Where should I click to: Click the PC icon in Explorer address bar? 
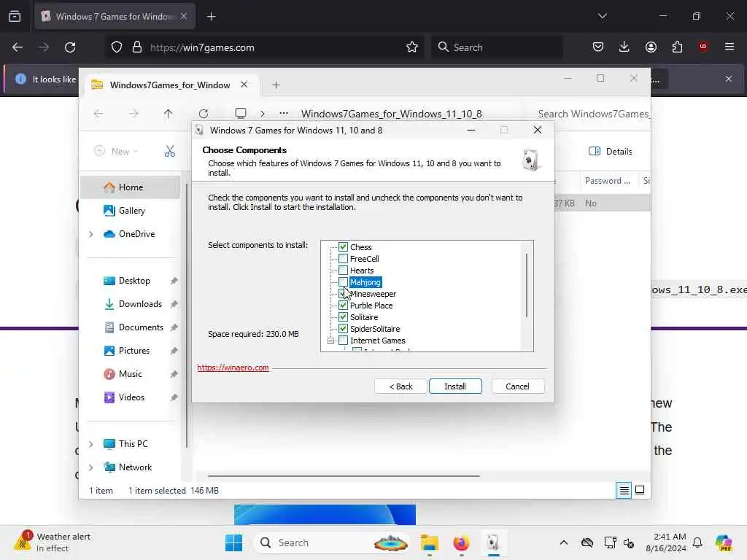point(241,113)
